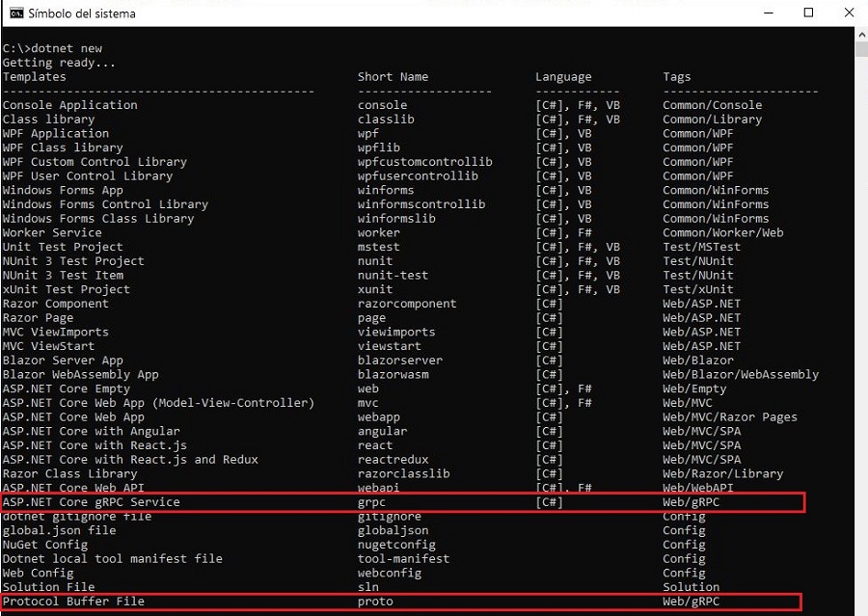Click the 'wpflib' short name
Image resolution: width=868 pixels, height=616 pixels.
pos(379,147)
